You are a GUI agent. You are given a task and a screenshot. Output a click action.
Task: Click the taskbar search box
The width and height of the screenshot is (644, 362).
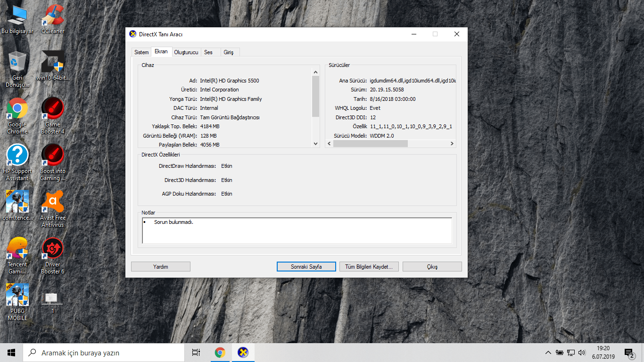(x=104, y=353)
